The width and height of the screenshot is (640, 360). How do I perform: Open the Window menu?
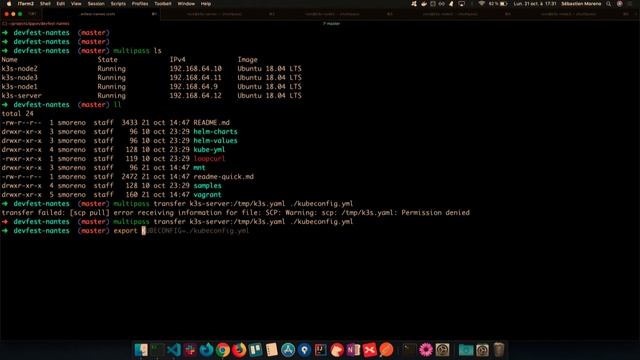(186, 4)
